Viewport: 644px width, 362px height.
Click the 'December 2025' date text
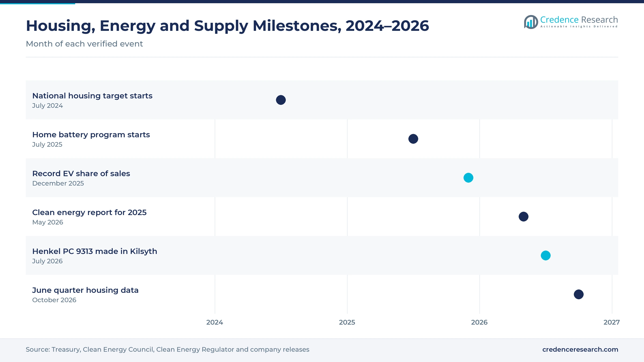[x=58, y=183]
